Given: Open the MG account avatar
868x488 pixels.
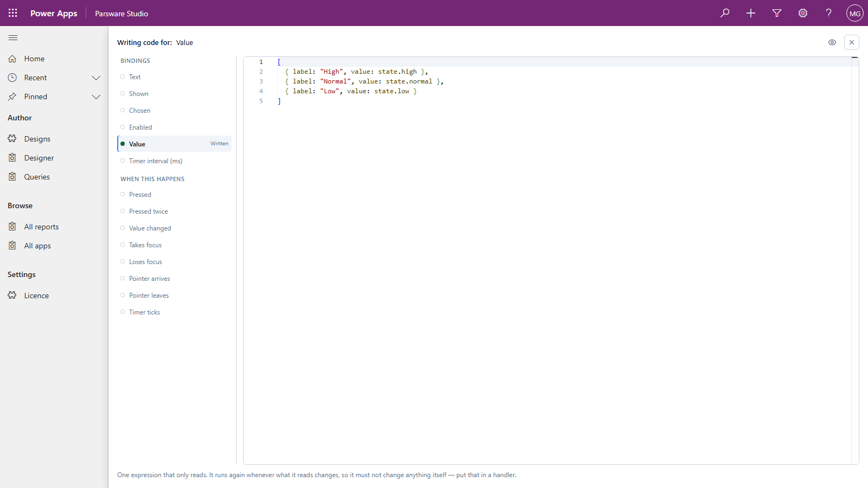Looking at the screenshot, I should [855, 13].
